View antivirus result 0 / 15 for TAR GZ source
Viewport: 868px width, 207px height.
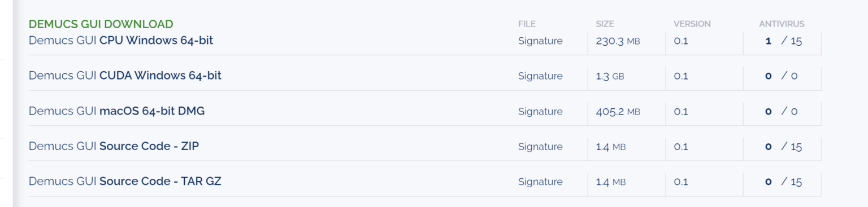(x=783, y=182)
